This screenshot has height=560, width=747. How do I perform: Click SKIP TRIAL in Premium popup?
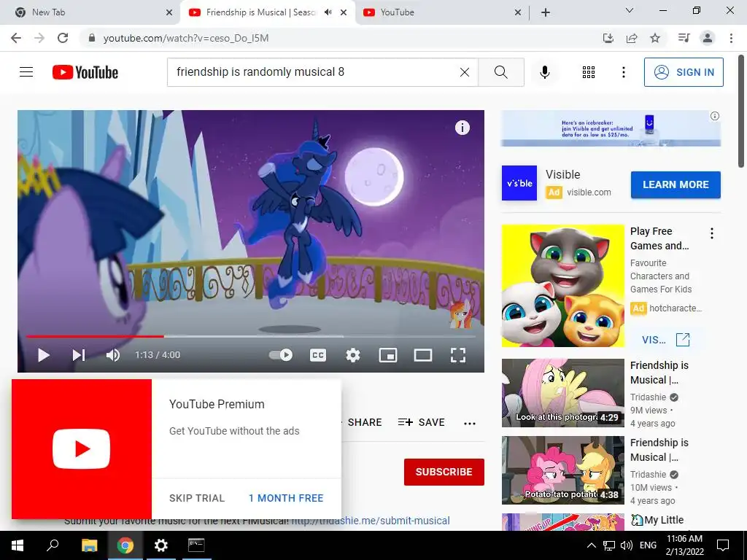[197, 498]
